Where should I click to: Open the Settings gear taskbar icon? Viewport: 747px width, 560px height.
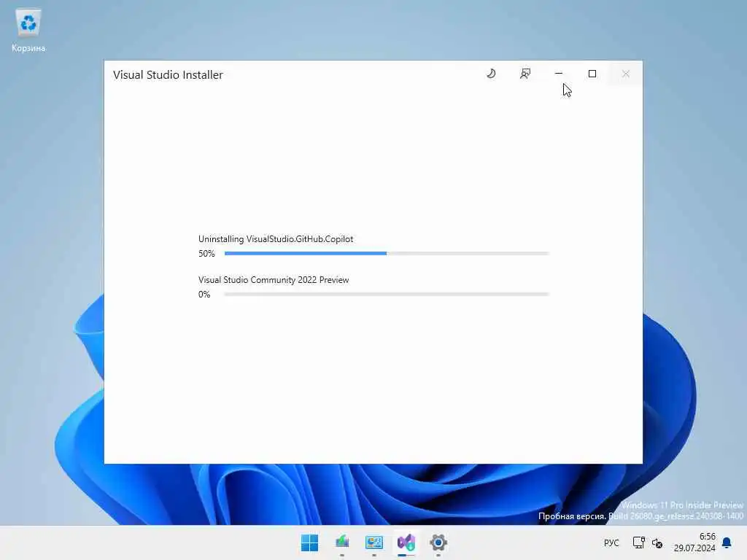[x=438, y=542]
